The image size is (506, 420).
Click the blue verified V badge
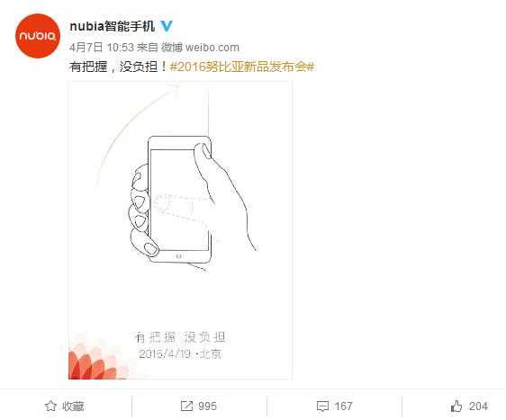tap(167, 26)
